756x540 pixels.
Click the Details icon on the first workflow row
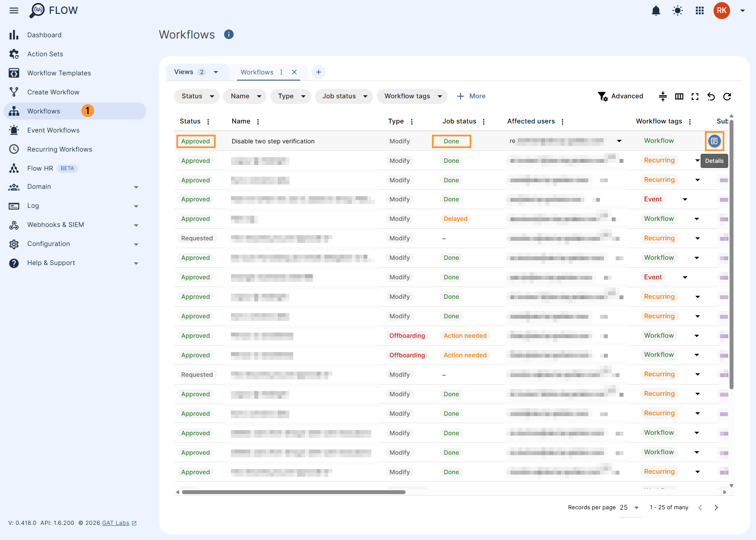714,141
